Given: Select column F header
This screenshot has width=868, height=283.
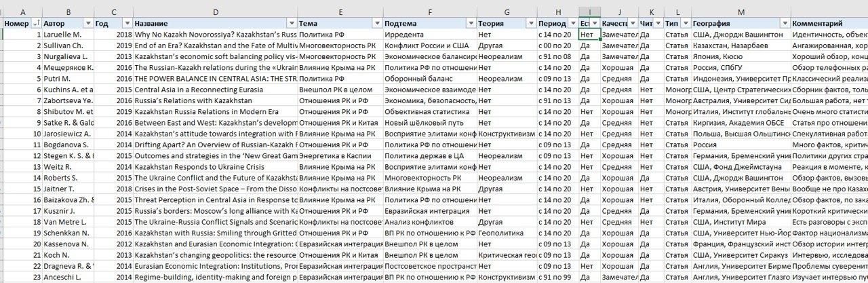Looking at the screenshot, I should pyautogui.click(x=429, y=12).
